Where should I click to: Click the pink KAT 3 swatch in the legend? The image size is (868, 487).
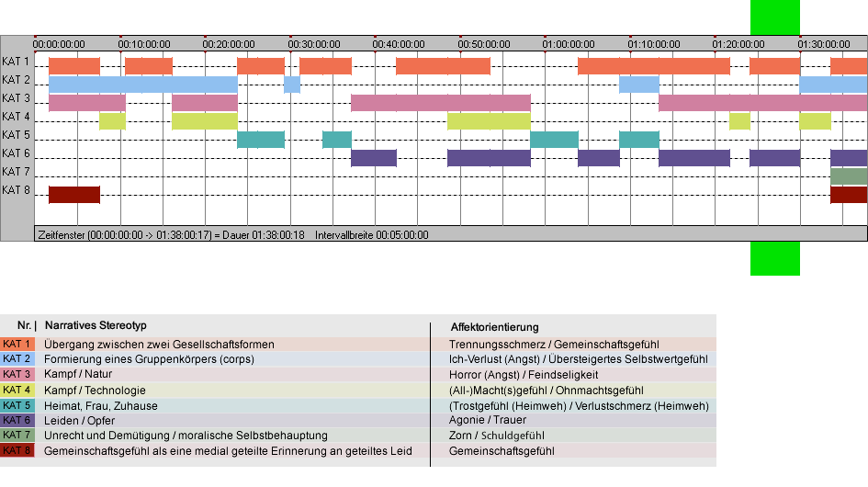click(x=17, y=374)
